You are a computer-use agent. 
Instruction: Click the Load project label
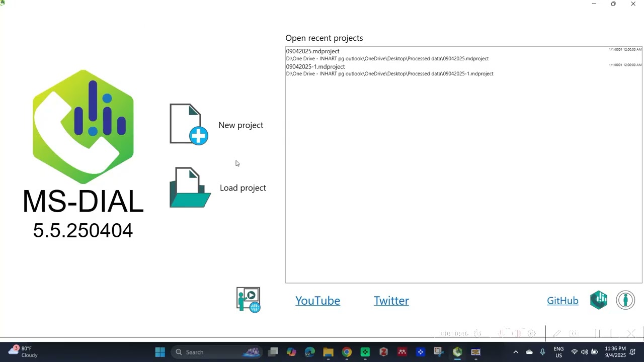point(243,188)
